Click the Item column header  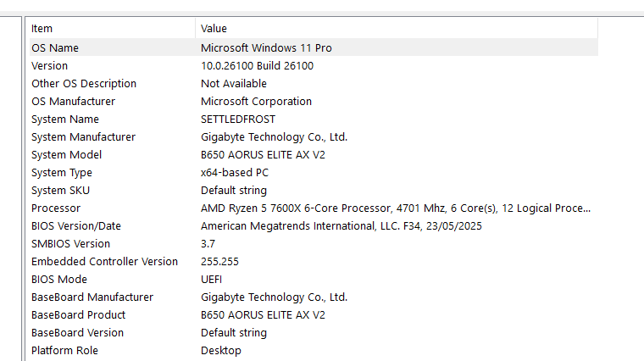42,29
